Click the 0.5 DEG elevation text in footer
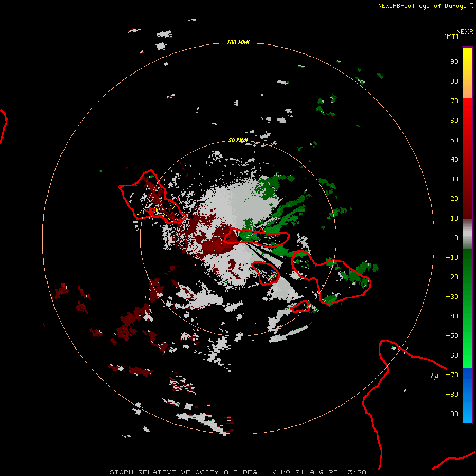This screenshot has height=476, width=476. click(240, 472)
